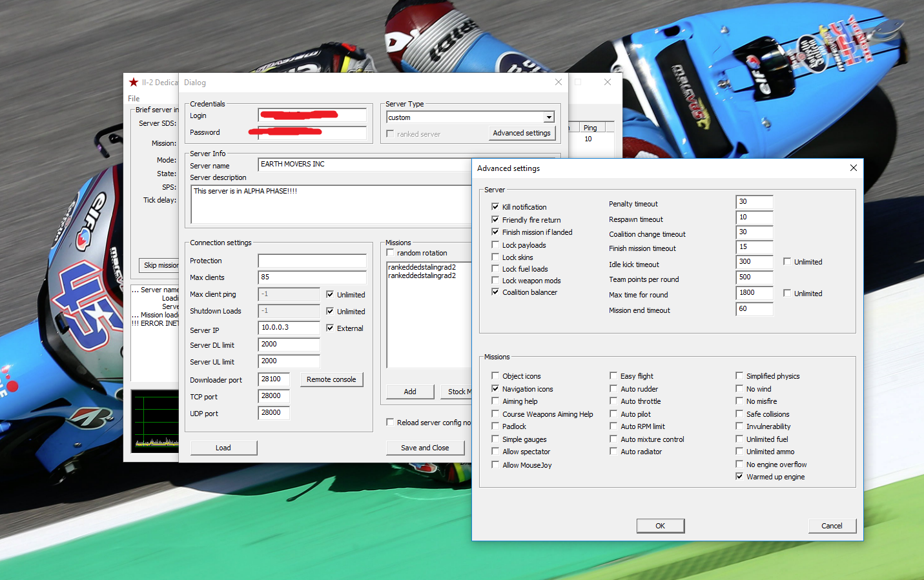Screen dimensions: 924x580
Task: Enable Unlimited fuel checkbox
Action: click(739, 439)
